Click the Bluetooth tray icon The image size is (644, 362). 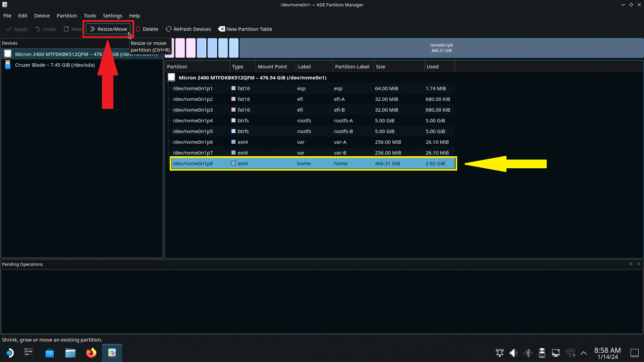[x=528, y=353]
